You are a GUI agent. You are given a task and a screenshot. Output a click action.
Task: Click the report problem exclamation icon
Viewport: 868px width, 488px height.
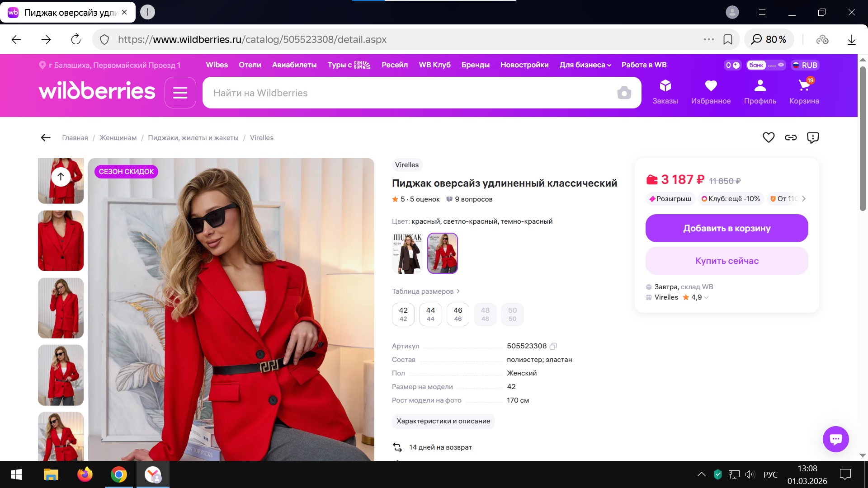[x=812, y=137]
